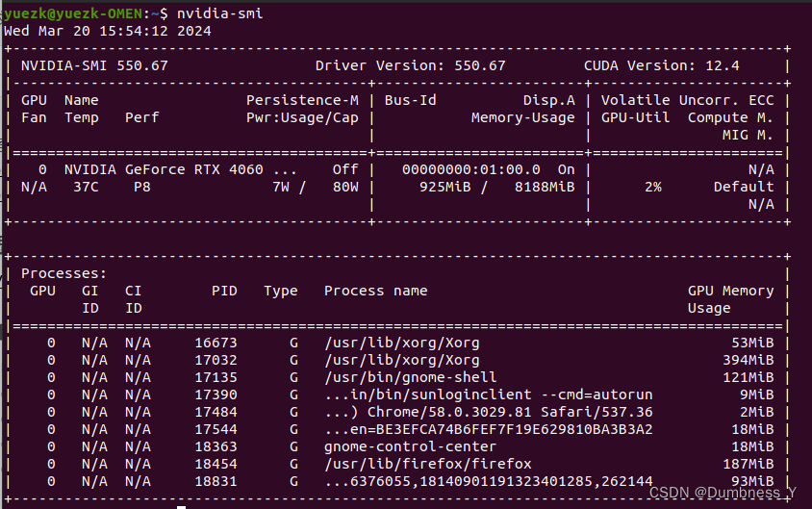Click the prompt 'yuezk@yuezk-OMEN'
Screen dimensions: 812x509
click(x=73, y=14)
